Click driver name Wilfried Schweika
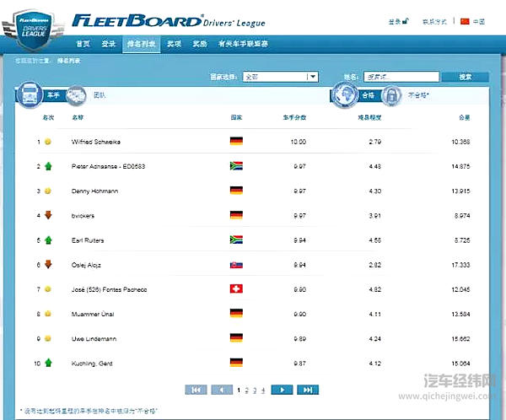The width and height of the screenshot is (506, 420). [x=96, y=142]
